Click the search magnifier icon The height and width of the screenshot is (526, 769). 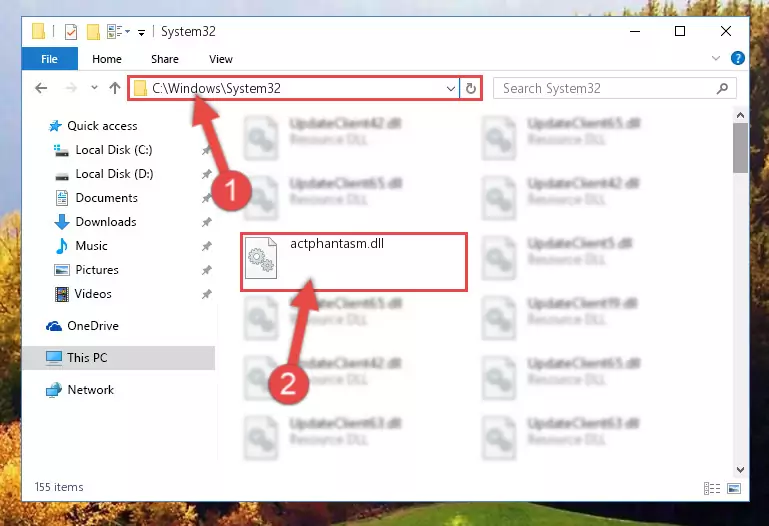tap(722, 88)
